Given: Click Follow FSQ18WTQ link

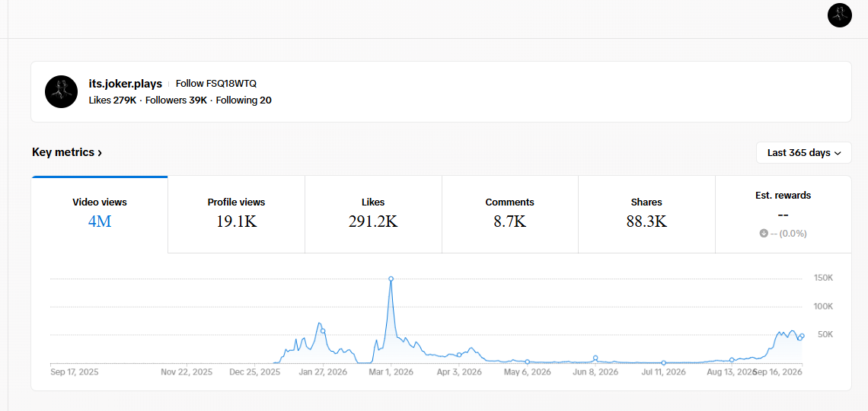Looking at the screenshot, I should pyautogui.click(x=216, y=84).
